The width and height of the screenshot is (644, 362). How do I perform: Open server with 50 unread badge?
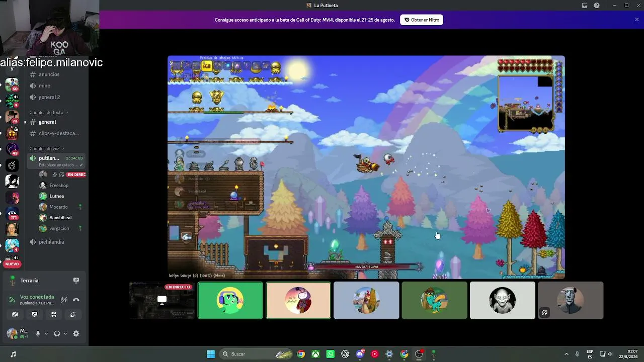12,84
